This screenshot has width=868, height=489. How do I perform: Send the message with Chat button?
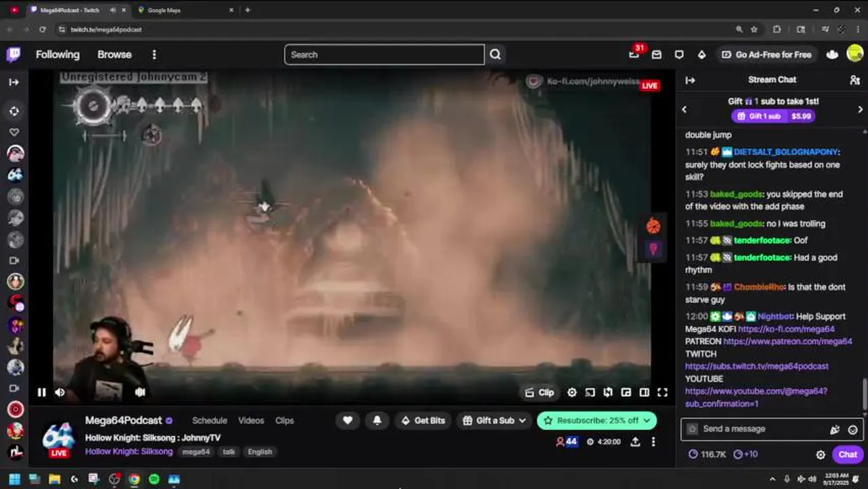848,454
